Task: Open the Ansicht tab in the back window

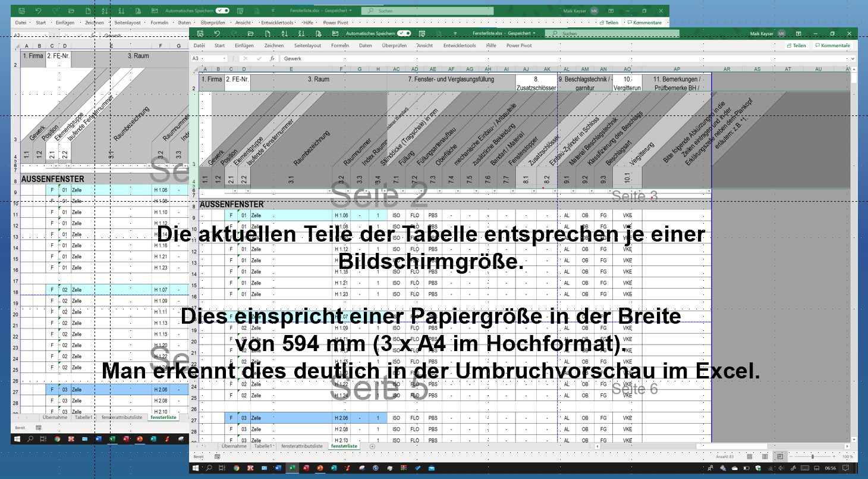Action: [243, 23]
